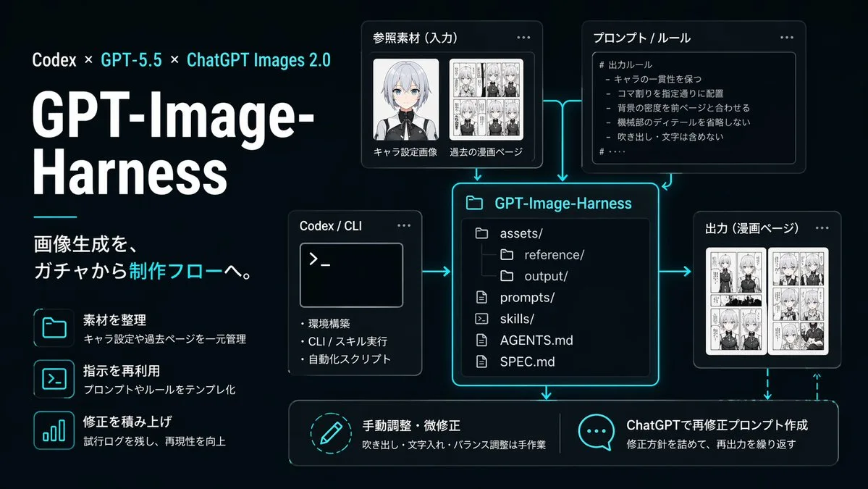Click the '# 出力ルール' line
Image resolution: width=868 pixels, height=489 pixels.
point(625,64)
